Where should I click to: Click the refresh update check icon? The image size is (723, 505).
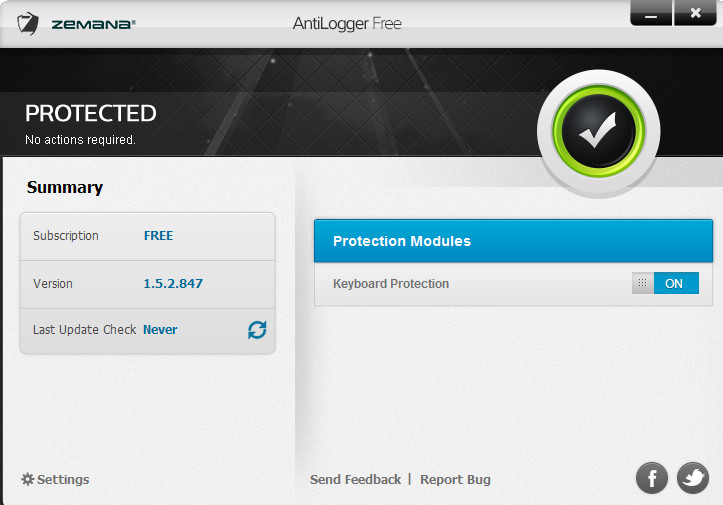point(257,330)
